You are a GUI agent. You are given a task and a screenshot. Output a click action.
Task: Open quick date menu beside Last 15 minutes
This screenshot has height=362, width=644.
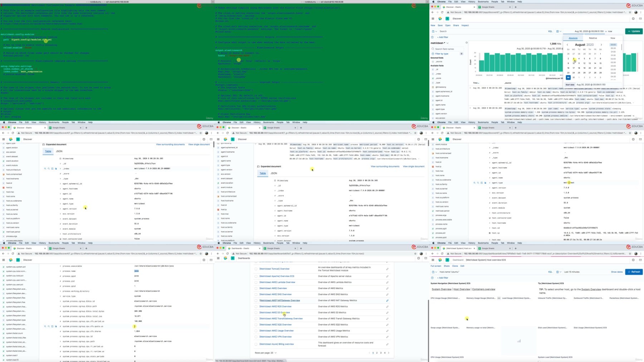click(558, 272)
